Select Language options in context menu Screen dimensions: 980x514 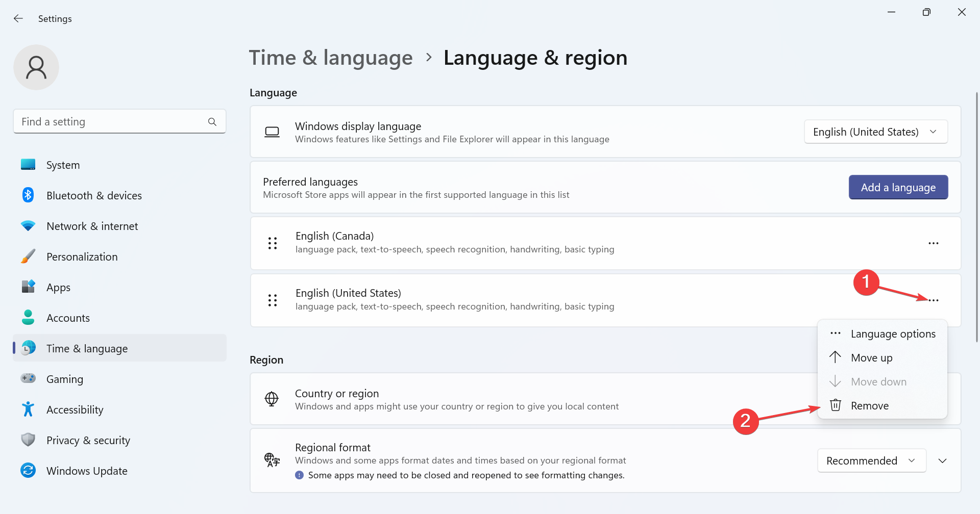pyautogui.click(x=883, y=333)
